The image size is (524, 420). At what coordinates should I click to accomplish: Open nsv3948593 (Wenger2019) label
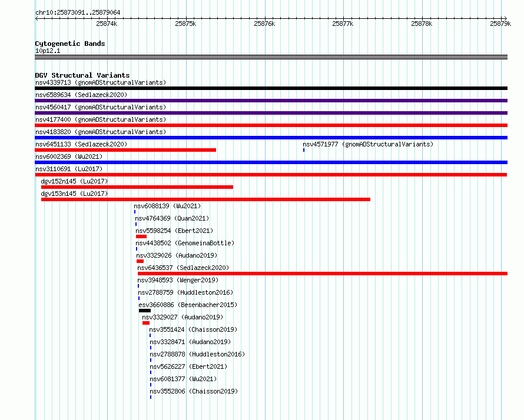click(x=178, y=280)
